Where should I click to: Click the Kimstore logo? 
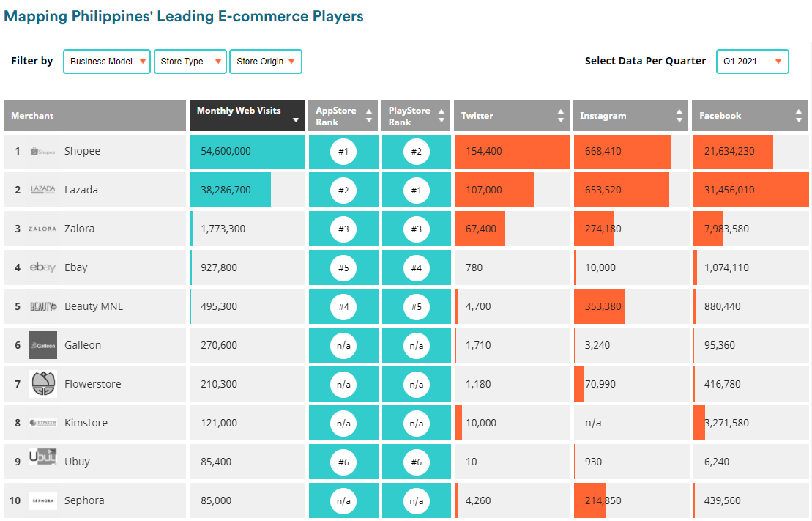pos(43,423)
